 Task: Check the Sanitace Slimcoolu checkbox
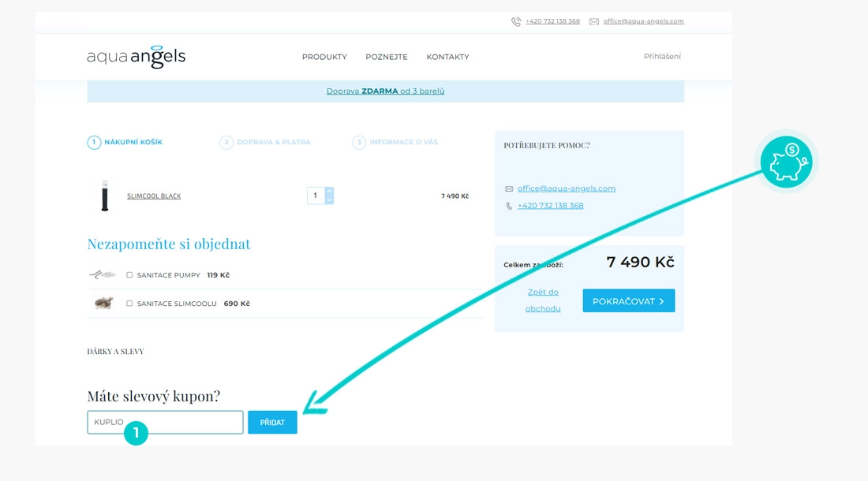coord(129,304)
